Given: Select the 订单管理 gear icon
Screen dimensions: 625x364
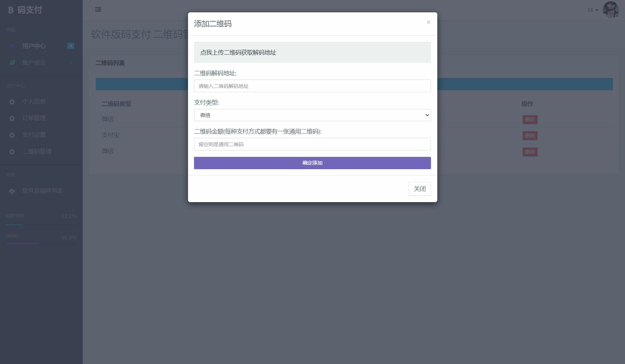Looking at the screenshot, I should click(x=12, y=118).
